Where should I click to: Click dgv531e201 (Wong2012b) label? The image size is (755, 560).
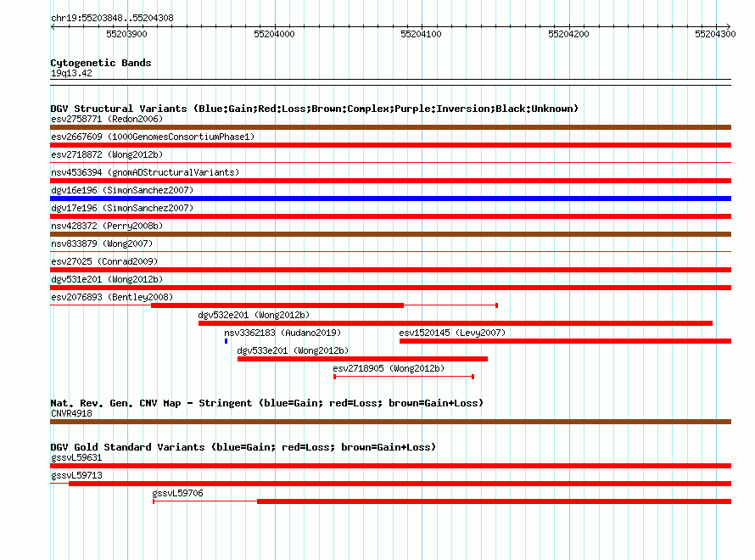(x=107, y=279)
